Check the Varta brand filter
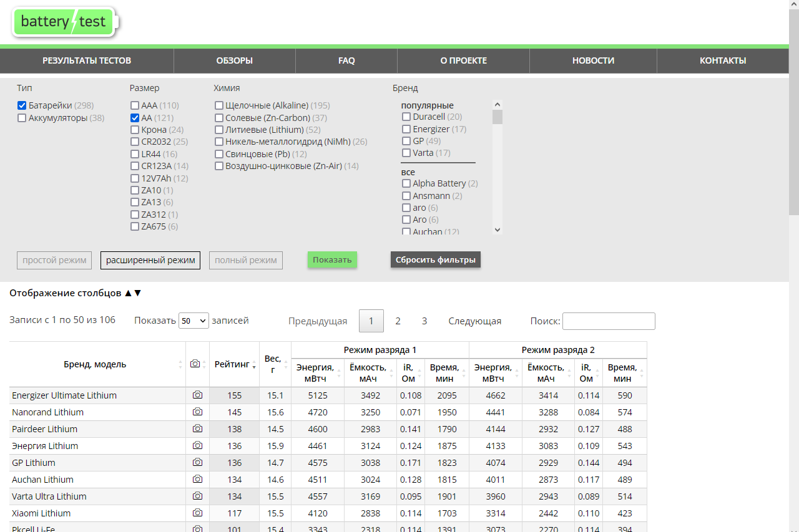The width and height of the screenshot is (799, 532). (x=406, y=153)
